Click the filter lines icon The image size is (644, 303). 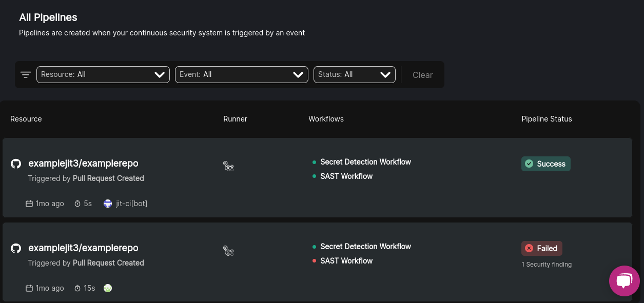[26, 75]
